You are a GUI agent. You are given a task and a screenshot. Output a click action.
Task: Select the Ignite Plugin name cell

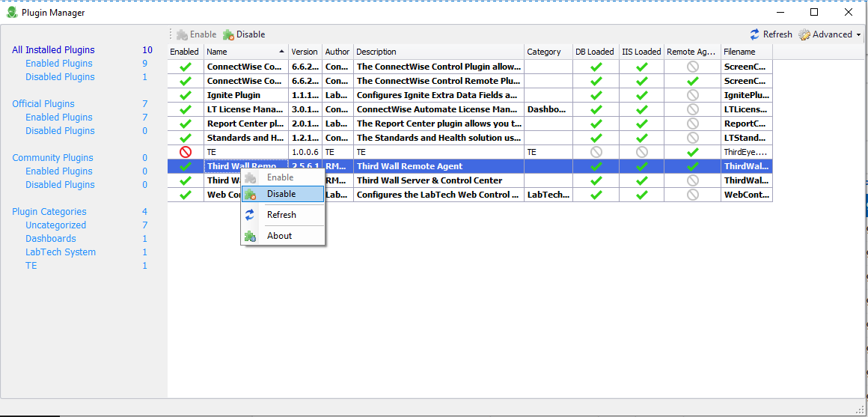click(x=246, y=95)
